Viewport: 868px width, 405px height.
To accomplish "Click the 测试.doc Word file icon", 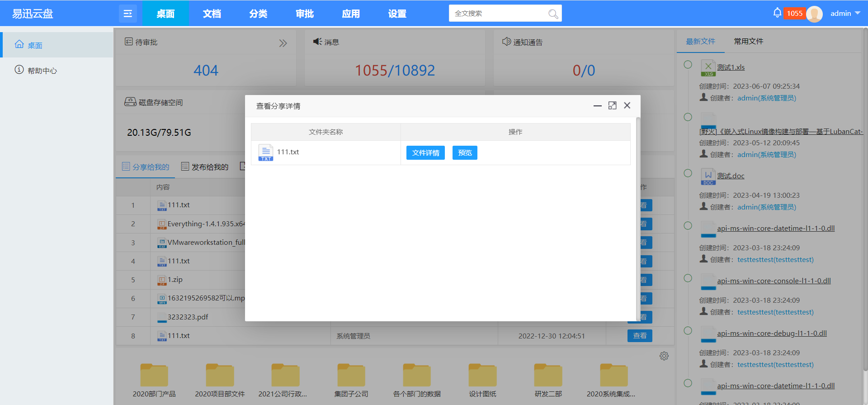I will click(x=708, y=176).
